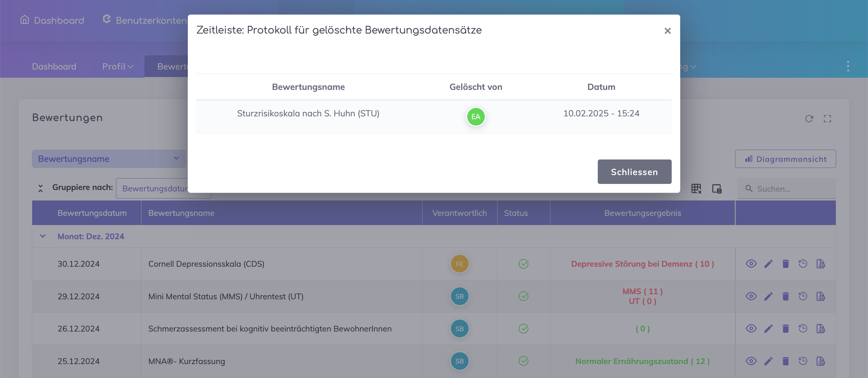Close the Zeitleiste dialog with X
868x378 pixels.
point(667,31)
